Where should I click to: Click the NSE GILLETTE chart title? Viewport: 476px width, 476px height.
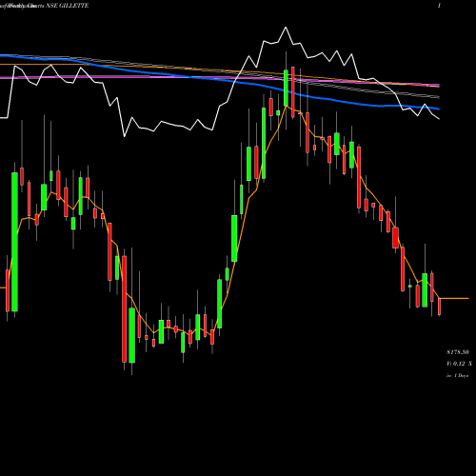(68, 6)
